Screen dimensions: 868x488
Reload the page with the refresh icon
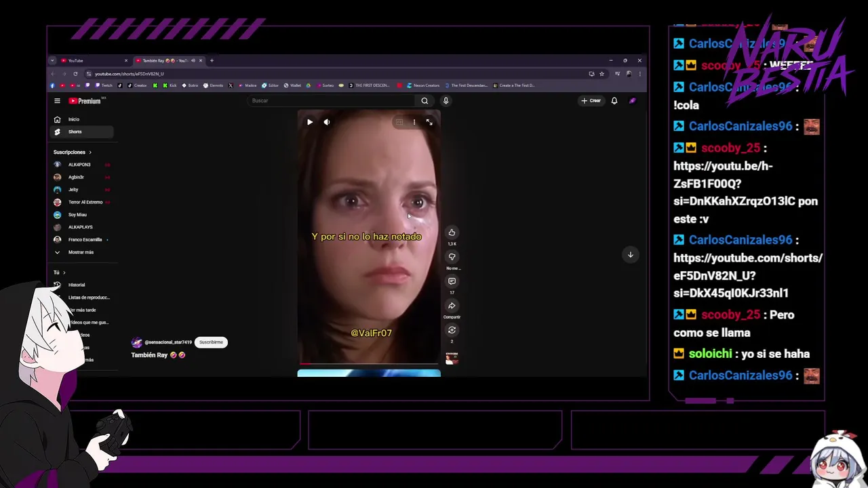coord(75,73)
